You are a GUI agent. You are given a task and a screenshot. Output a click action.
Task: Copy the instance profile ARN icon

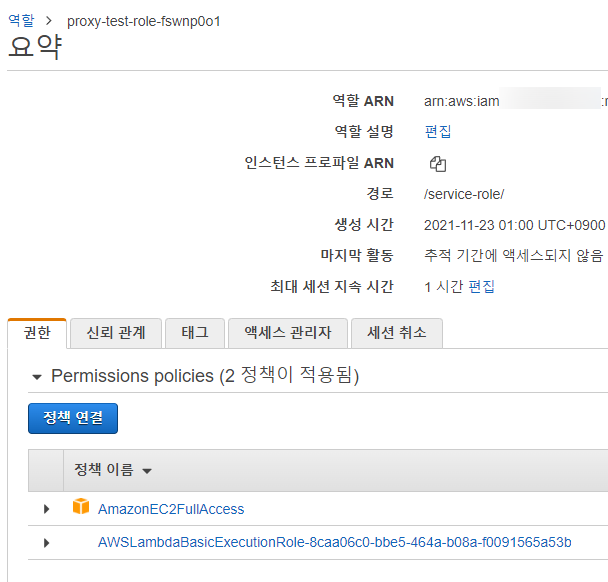pos(437,163)
